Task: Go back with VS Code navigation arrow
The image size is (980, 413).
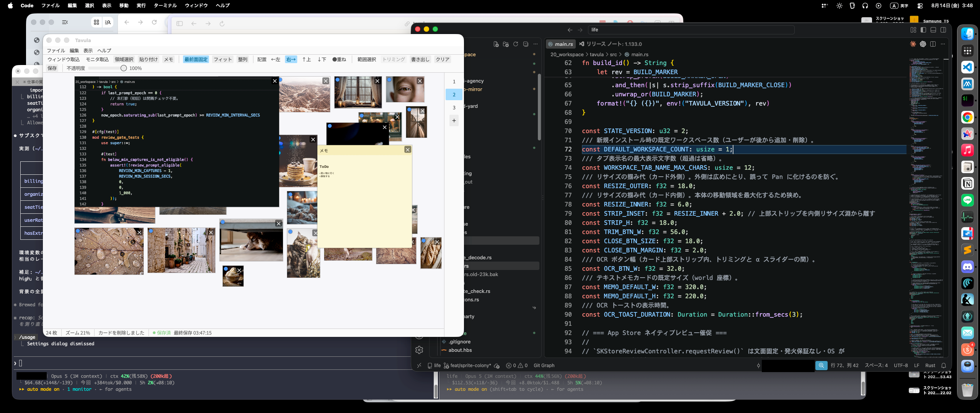Action: coord(570,30)
